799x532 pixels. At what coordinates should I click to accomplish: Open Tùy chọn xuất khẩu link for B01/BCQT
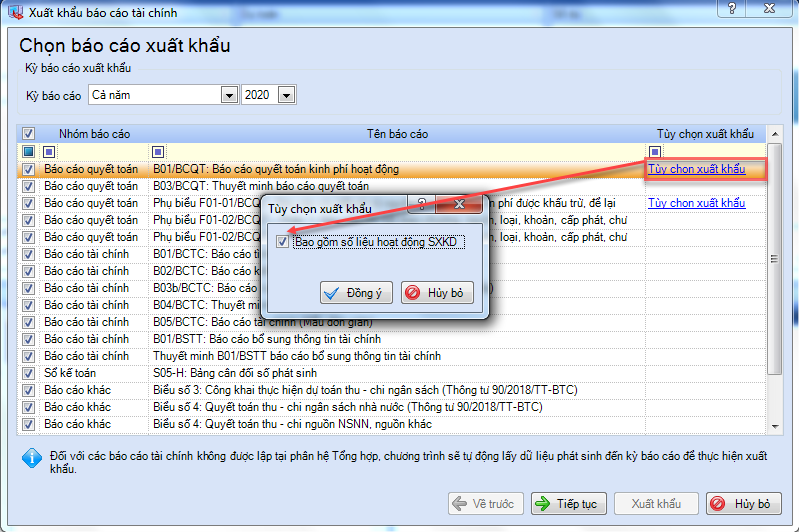coord(697,169)
